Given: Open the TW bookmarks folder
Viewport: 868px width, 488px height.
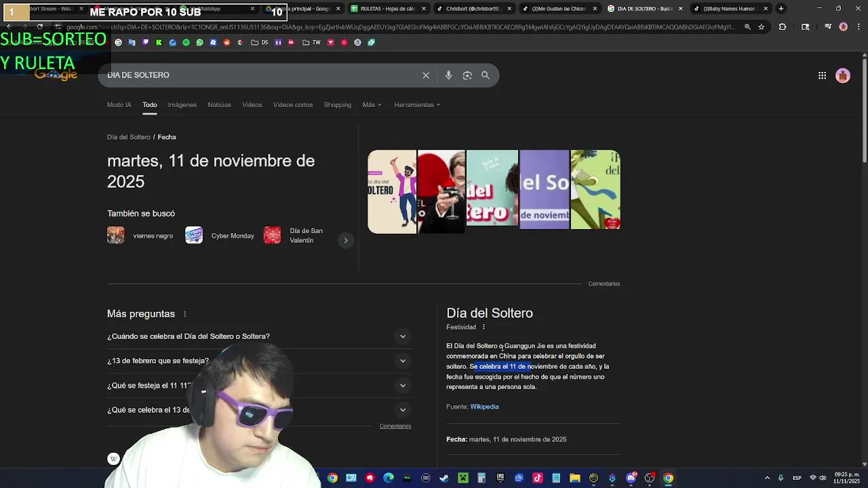Looking at the screenshot, I should pos(311,43).
